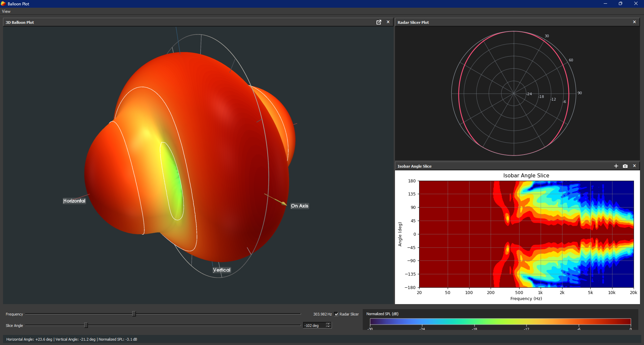Click the 303.982 Hz frequency readout
The width and height of the screenshot is (644, 345).
[x=323, y=314]
